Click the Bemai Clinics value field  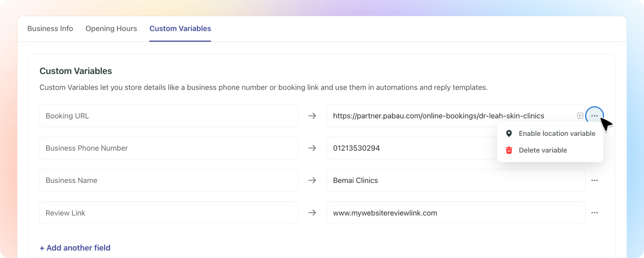tap(456, 181)
